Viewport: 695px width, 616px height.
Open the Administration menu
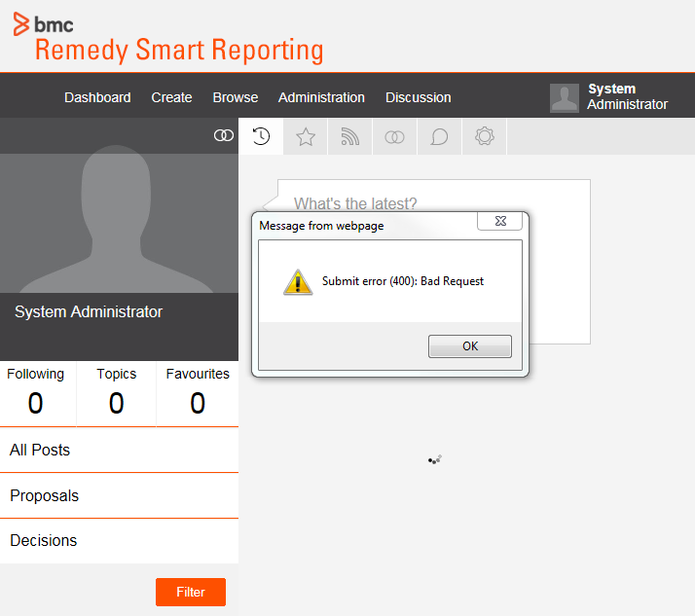point(321,97)
